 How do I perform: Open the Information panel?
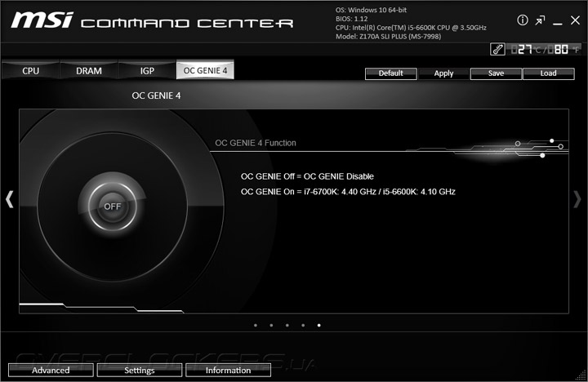coord(228,370)
